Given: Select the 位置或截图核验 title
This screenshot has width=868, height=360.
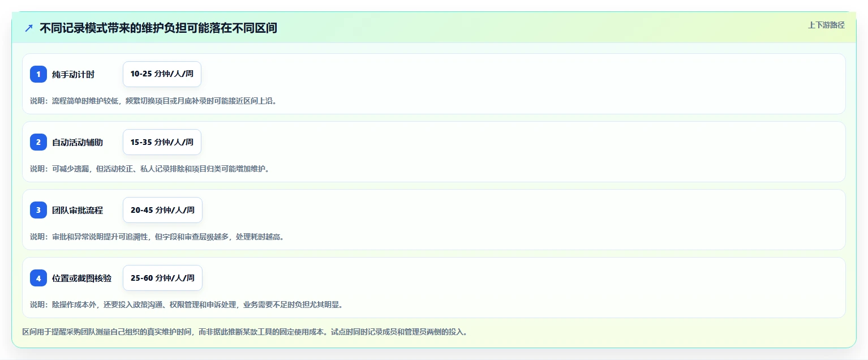Looking at the screenshot, I should point(82,278).
